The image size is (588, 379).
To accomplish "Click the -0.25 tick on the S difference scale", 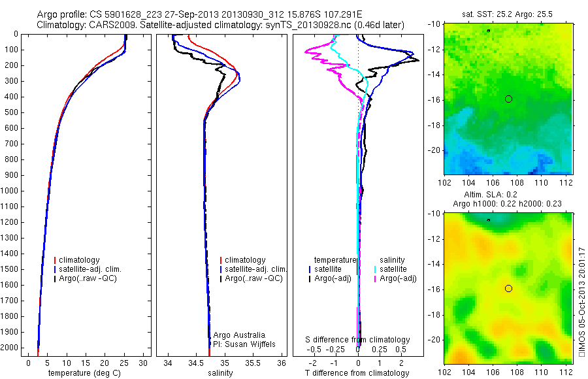I will pos(335,350).
